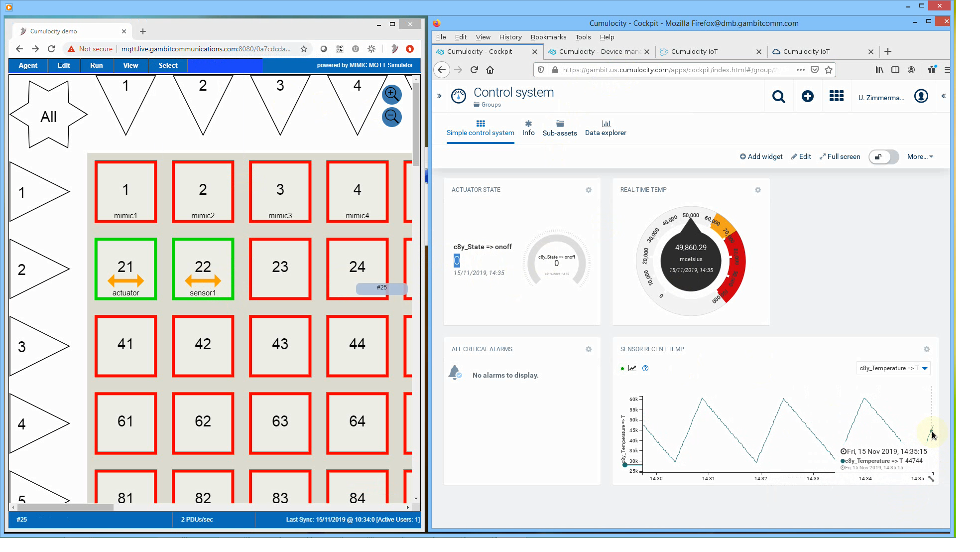
Task: Collapse the right drawer chevron in Cockpit
Action: (x=943, y=96)
